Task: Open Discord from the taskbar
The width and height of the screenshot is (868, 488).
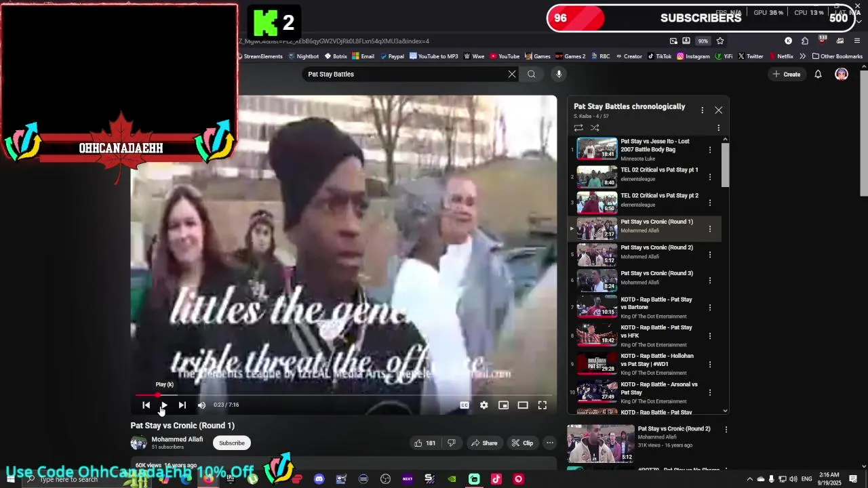Action: click(x=319, y=479)
